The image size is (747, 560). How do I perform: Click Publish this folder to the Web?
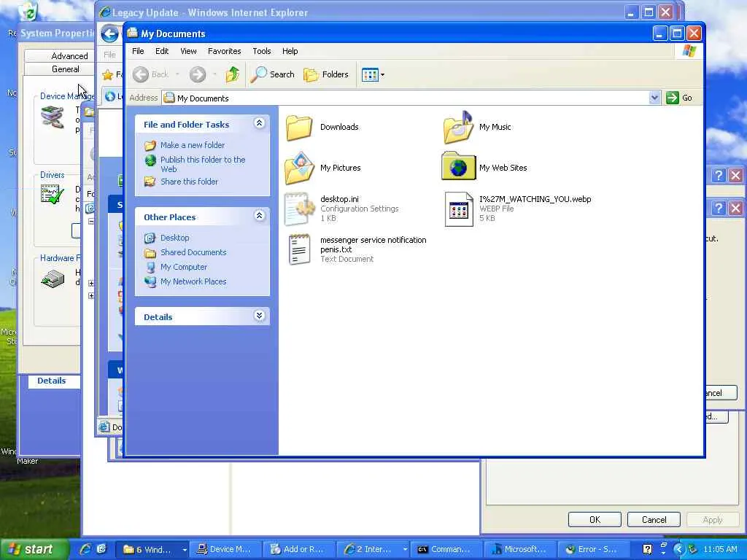203,164
